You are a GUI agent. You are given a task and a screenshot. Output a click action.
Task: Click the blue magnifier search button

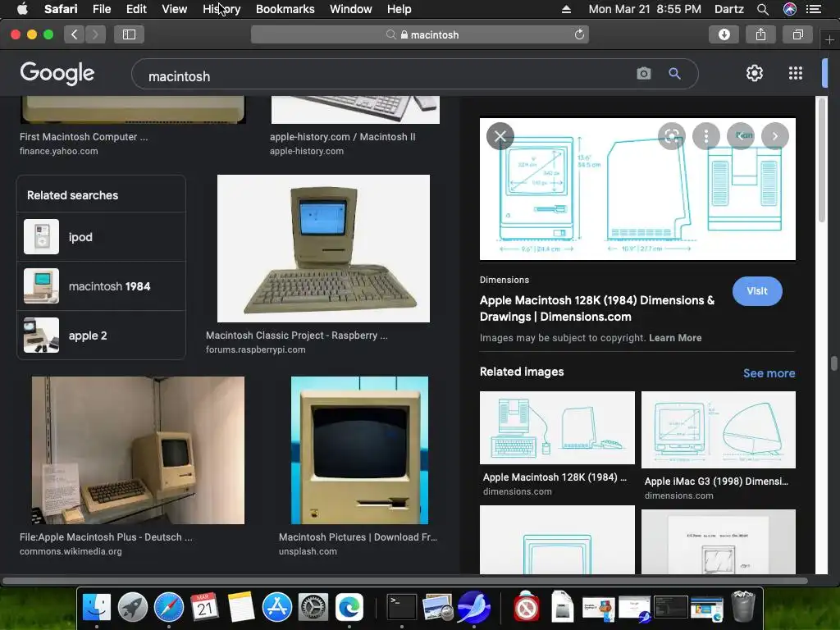[674, 73]
